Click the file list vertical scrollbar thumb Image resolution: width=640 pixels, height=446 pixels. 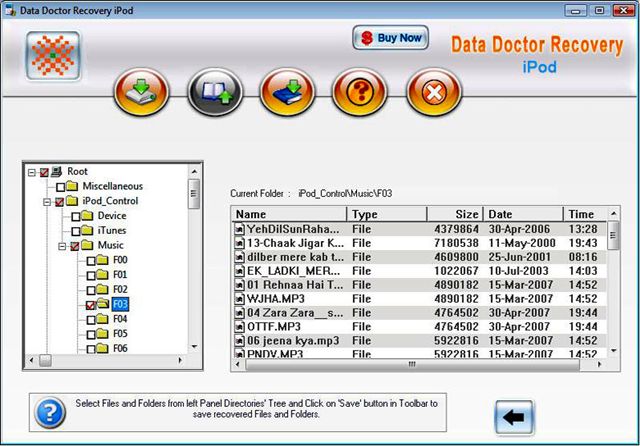pos(613,235)
